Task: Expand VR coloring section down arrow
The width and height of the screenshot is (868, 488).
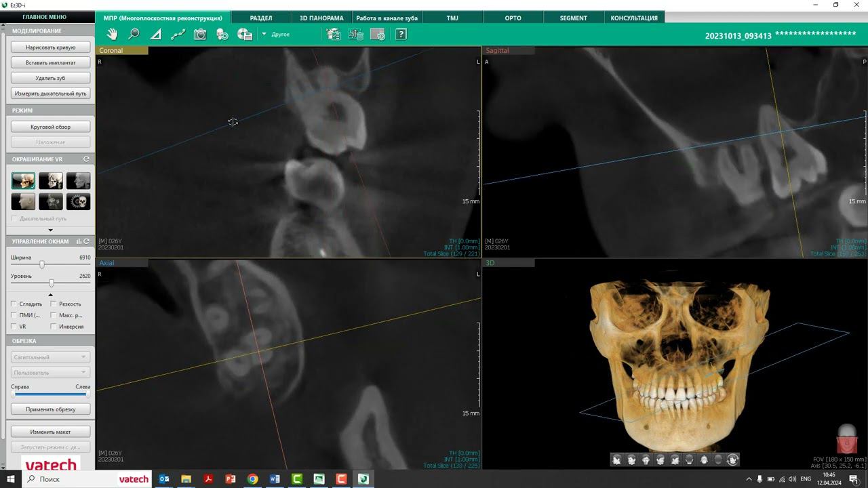Action: pyautogui.click(x=50, y=230)
